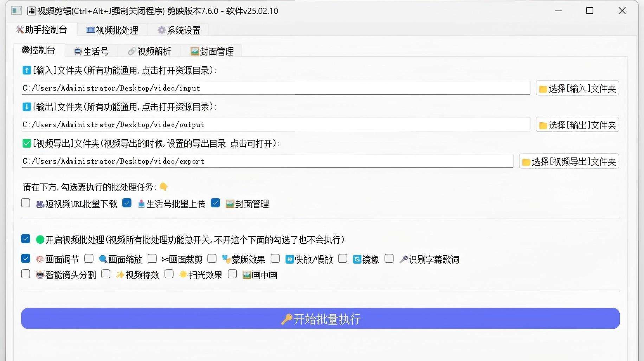Click the 画中画 picture icon
This screenshot has height=361, width=644.
coord(247,275)
